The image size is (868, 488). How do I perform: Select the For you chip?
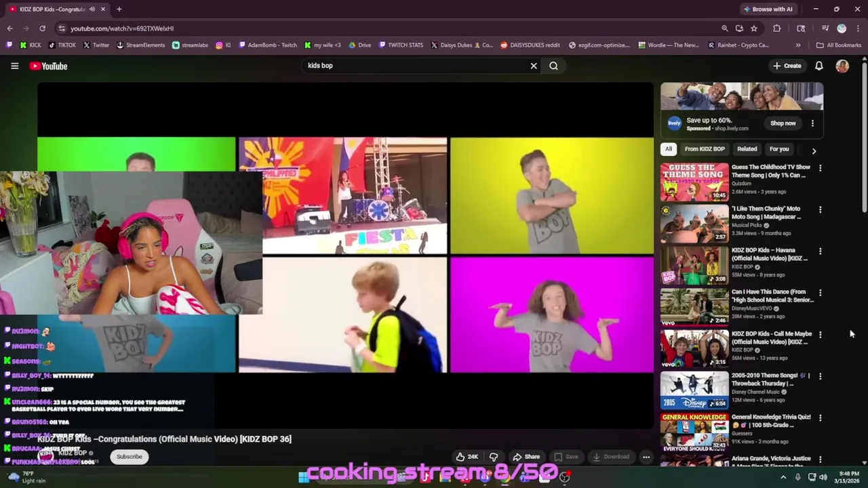point(779,149)
